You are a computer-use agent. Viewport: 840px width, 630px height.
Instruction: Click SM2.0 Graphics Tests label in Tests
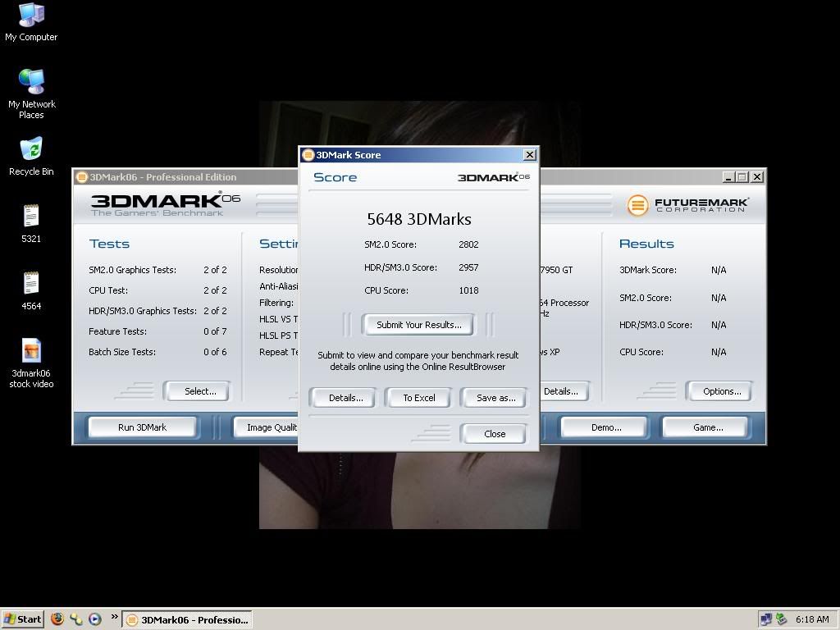coord(132,270)
